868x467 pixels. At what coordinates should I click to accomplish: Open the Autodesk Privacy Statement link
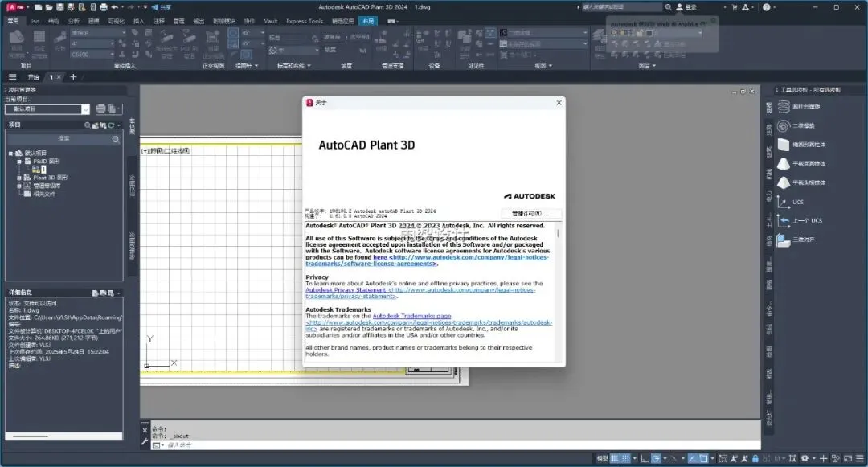click(x=346, y=290)
